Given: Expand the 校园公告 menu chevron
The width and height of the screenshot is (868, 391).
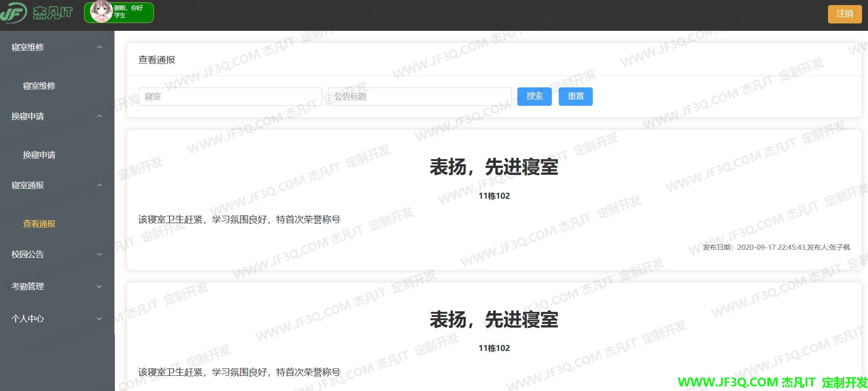Looking at the screenshot, I should (99, 254).
